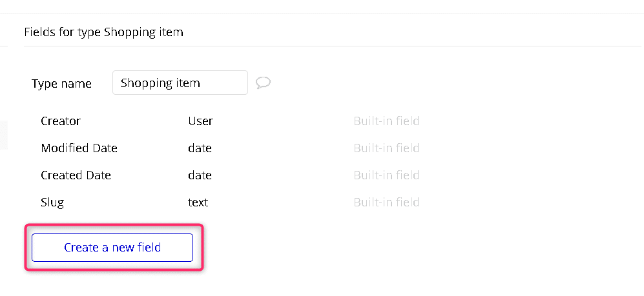This screenshot has height=296, width=644.
Task: Click the Fields for type Shopping item heading
Action: [103, 32]
